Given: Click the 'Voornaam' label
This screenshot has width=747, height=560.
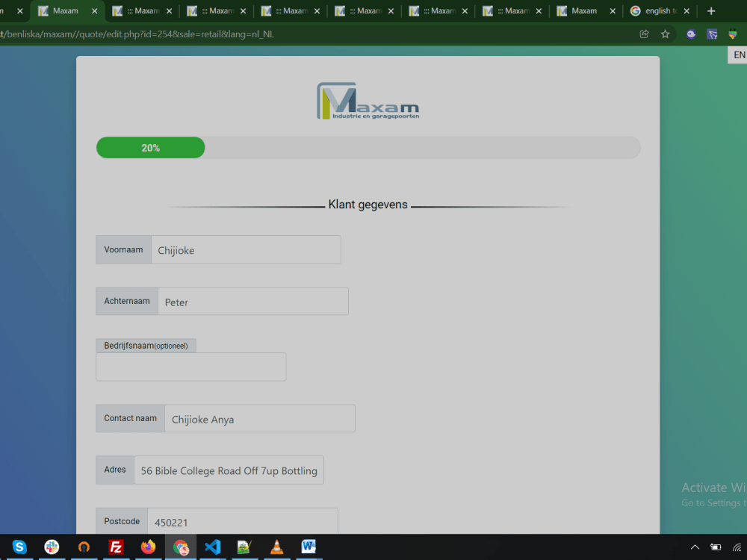Looking at the screenshot, I should point(123,249).
